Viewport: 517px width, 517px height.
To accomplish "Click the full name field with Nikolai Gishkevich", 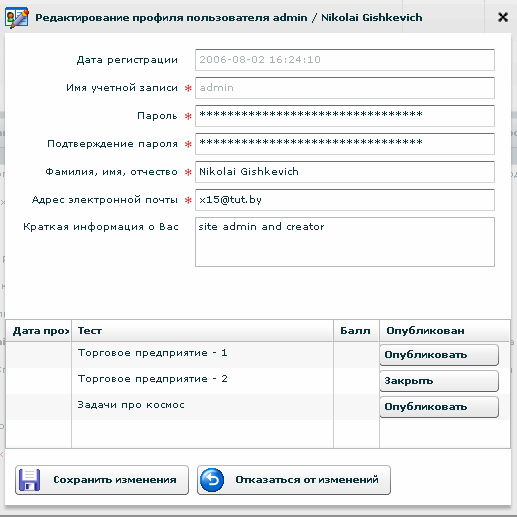I will point(345,172).
